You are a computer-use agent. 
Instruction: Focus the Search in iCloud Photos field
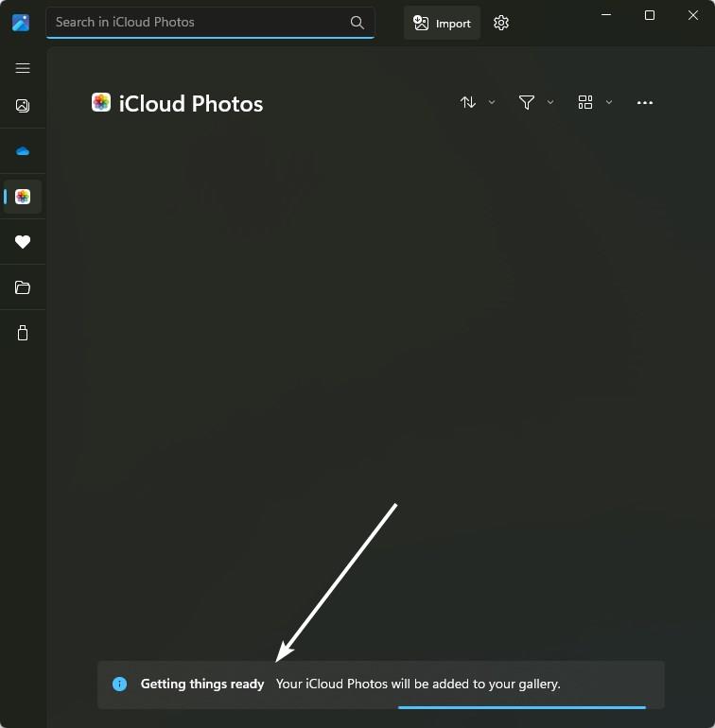(210, 23)
